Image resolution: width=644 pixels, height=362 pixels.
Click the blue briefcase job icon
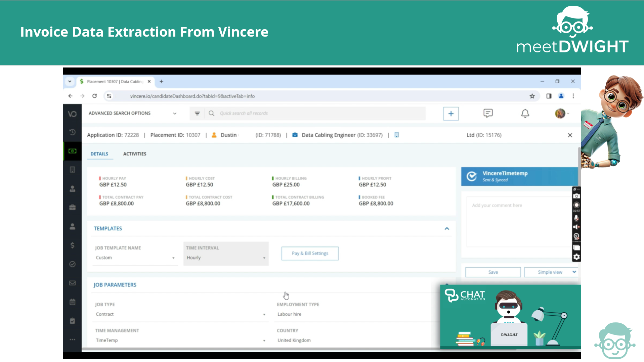[x=295, y=135]
